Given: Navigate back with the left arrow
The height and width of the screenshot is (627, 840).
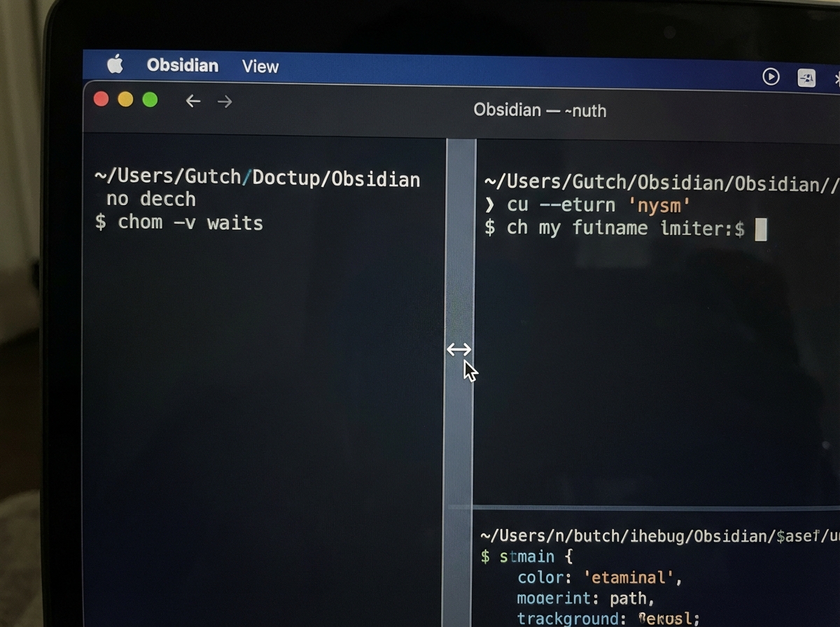Looking at the screenshot, I should coord(193,101).
